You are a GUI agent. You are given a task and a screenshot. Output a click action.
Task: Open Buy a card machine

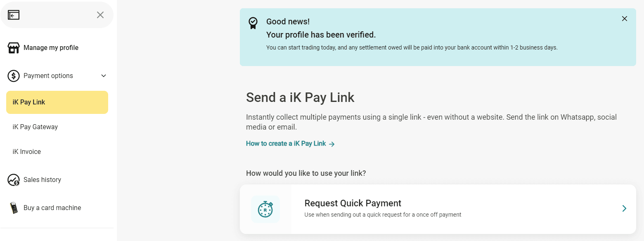coord(52,208)
